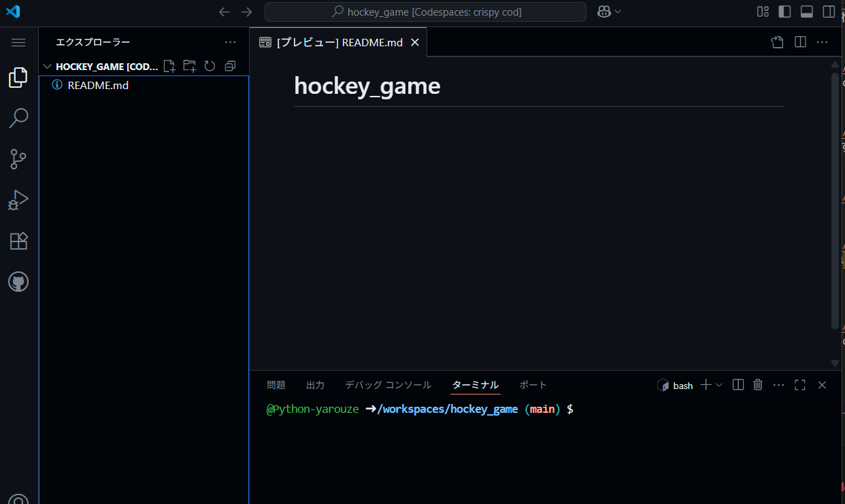Open the Extensions view
Screen dimensions: 845x504
pyautogui.click(x=18, y=241)
